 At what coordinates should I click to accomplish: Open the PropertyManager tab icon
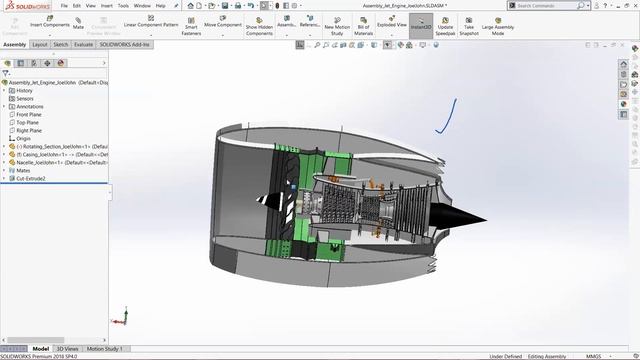click(21, 63)
